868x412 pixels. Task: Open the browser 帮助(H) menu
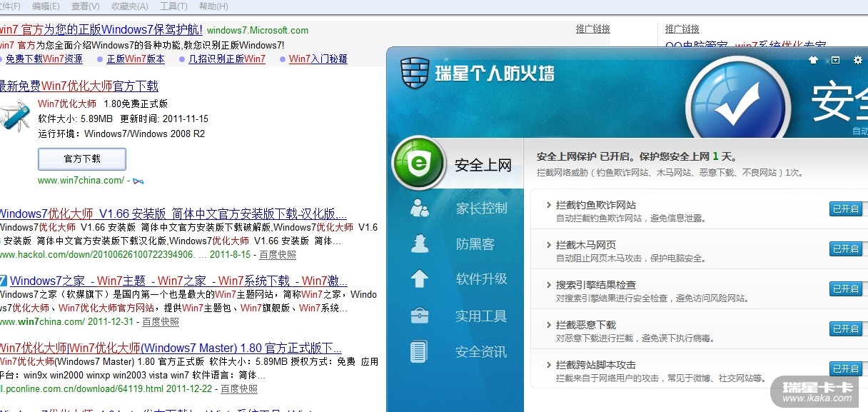[x=213, y=6]
